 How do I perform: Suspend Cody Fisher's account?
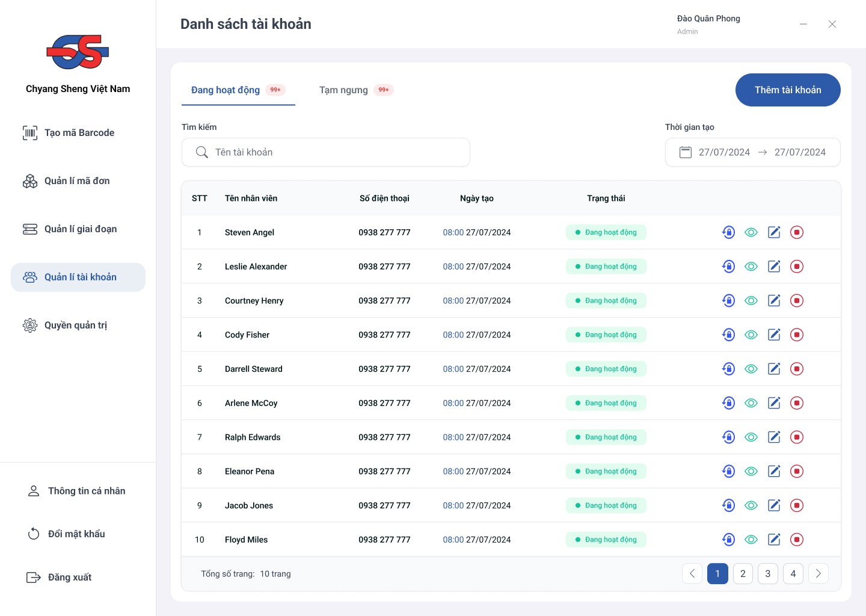click(797, 334)
